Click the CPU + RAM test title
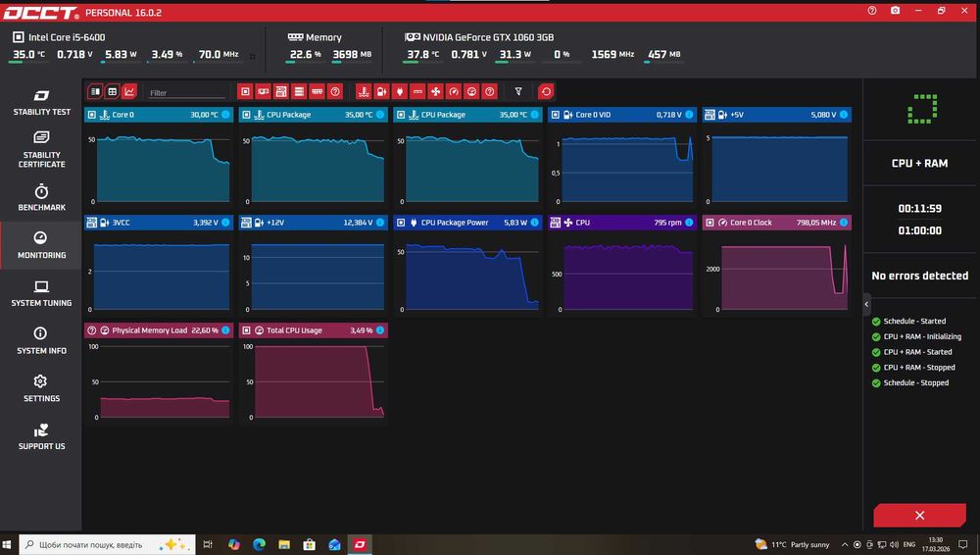 pyautogui.click(x=919, y=164)
